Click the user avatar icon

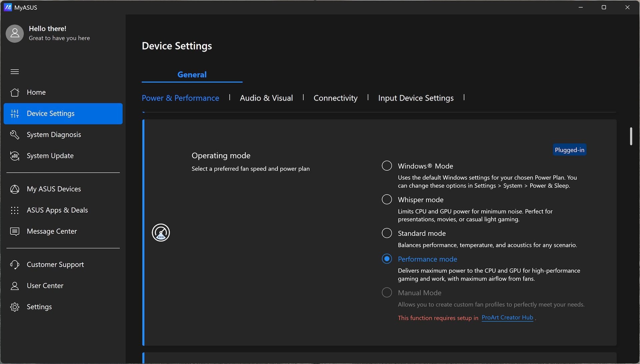point(15,33)
